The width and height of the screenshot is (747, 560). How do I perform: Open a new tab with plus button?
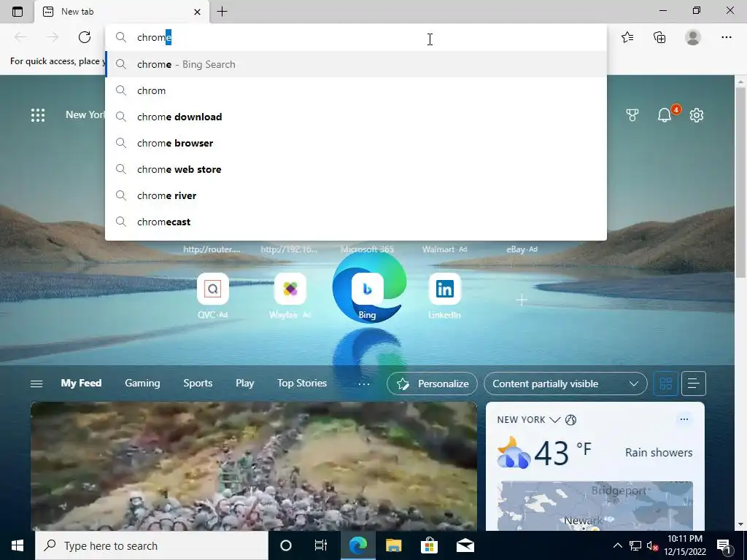[x=222, y=12]
